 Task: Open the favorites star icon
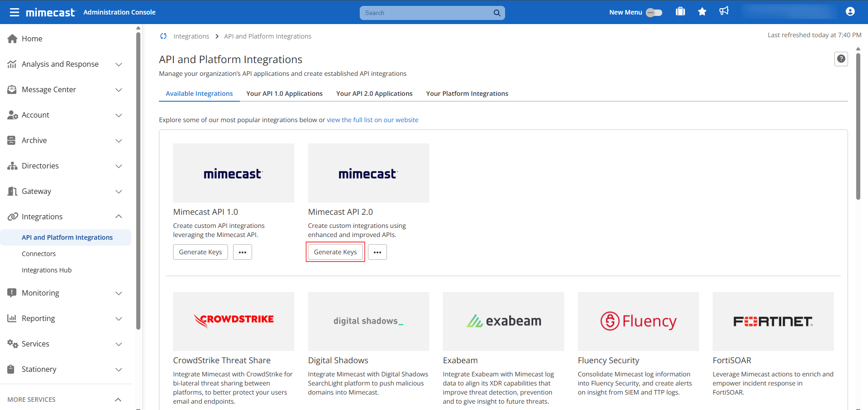tap(702, 12)
